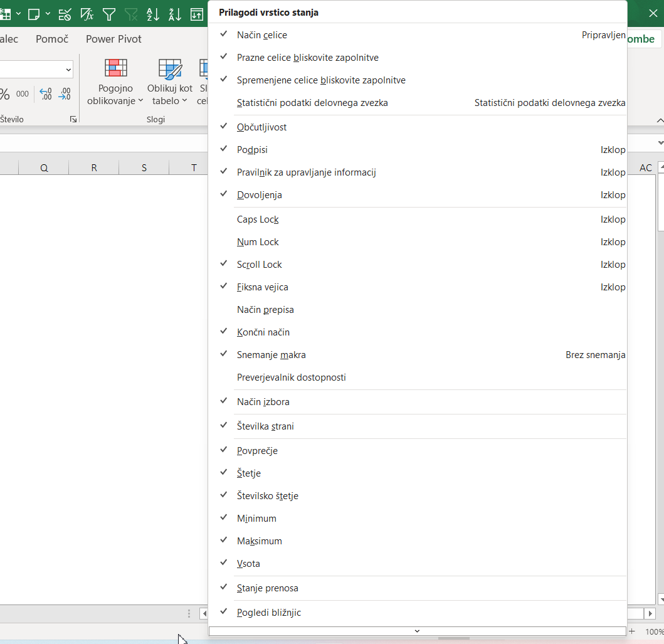Viewport: 664px width, 644px height.
Task: Toggle Številsko štetje option
Action: point(418,496)
